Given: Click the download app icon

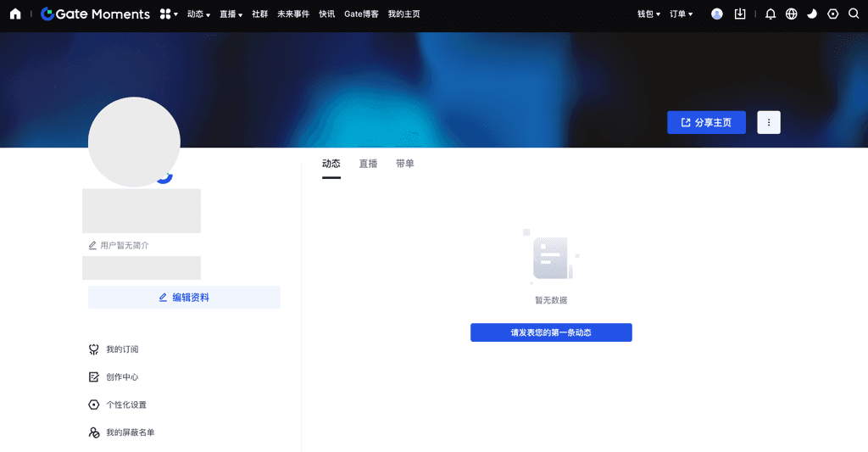Looking at the screenshot, I should pyautogui.click(x=740, y=14).
